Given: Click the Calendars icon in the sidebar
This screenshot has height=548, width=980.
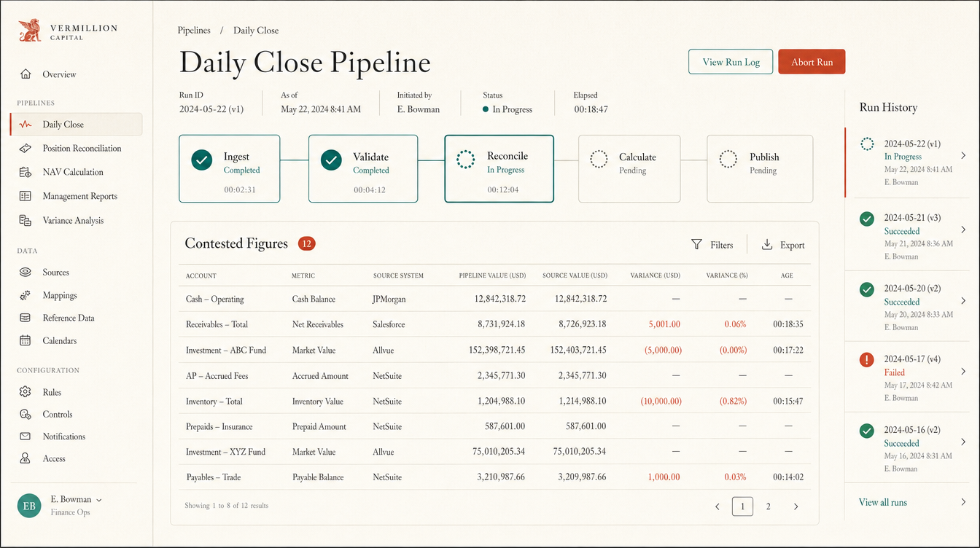Looking at the screenshot, I should 26,340.
